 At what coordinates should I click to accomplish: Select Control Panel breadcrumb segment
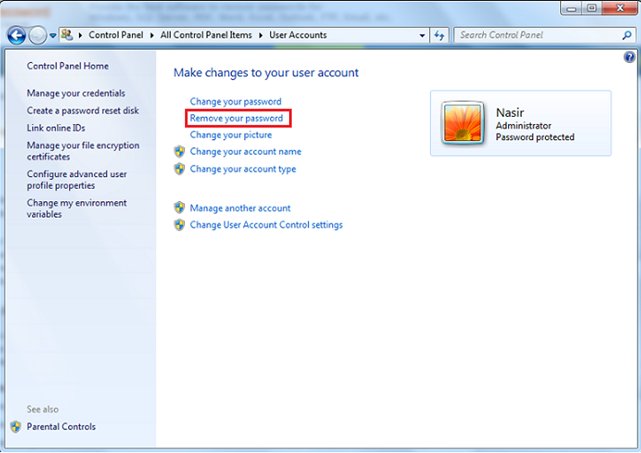point(116,36)
